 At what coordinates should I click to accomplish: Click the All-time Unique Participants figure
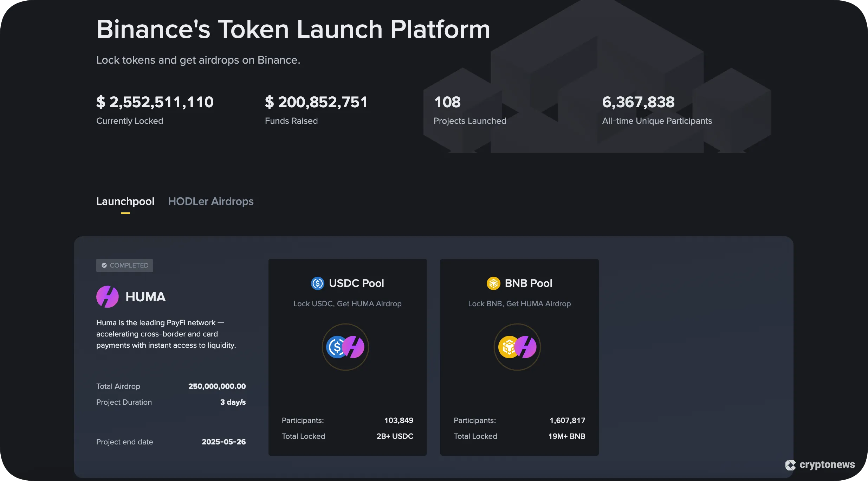tap(638, 102)
